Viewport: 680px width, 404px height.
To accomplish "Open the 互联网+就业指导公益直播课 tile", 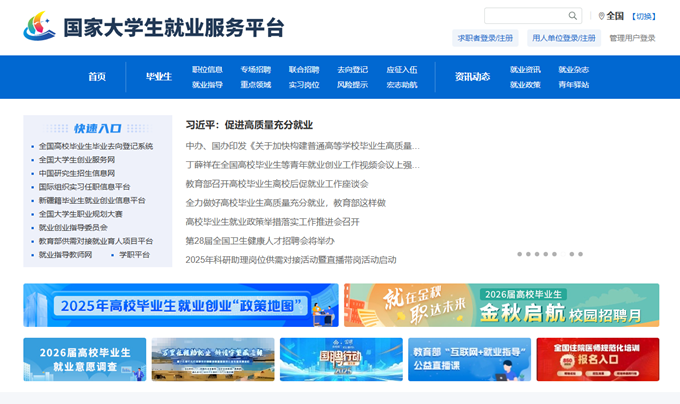I will coord(469,359).
